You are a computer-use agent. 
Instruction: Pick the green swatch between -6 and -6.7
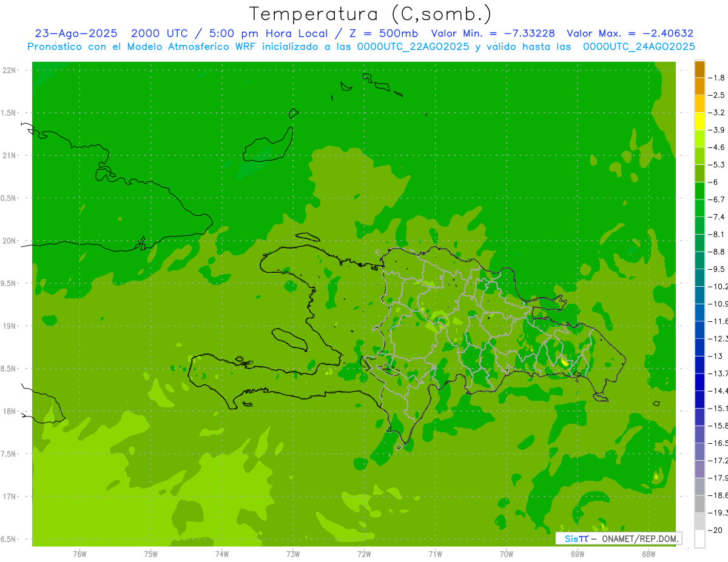[699, 191]
